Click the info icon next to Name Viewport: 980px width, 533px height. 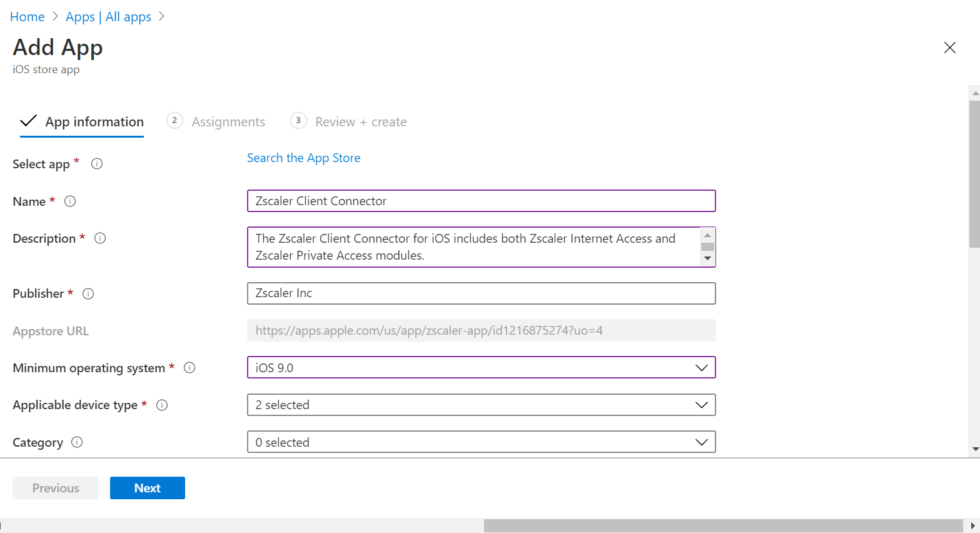[70, 201]
